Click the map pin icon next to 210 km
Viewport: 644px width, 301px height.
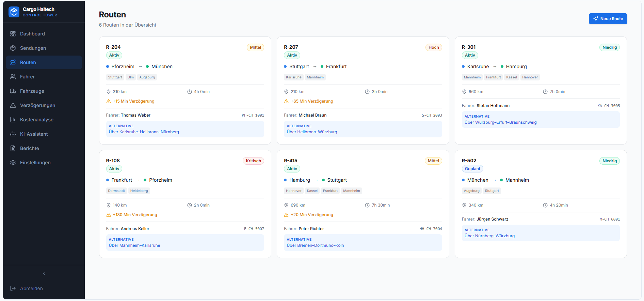286,92
